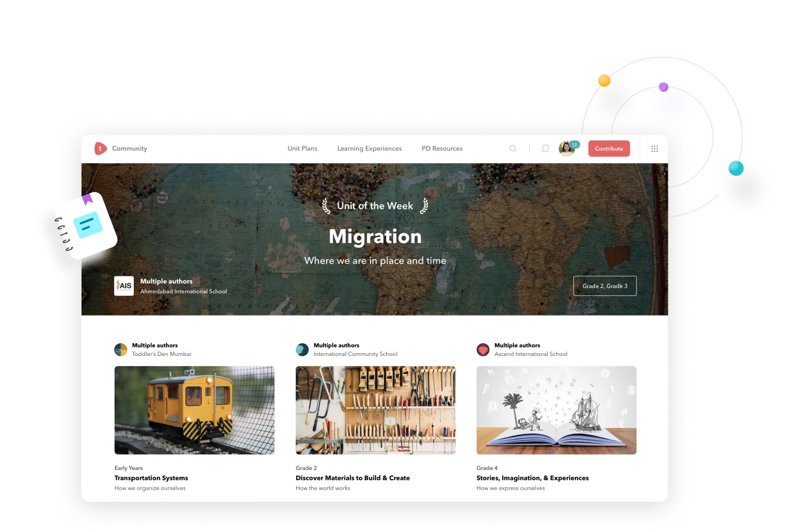This screenshot has height=532, width=800.
Task: Open saved items via the bookmark icon
Action: [546, 149]
